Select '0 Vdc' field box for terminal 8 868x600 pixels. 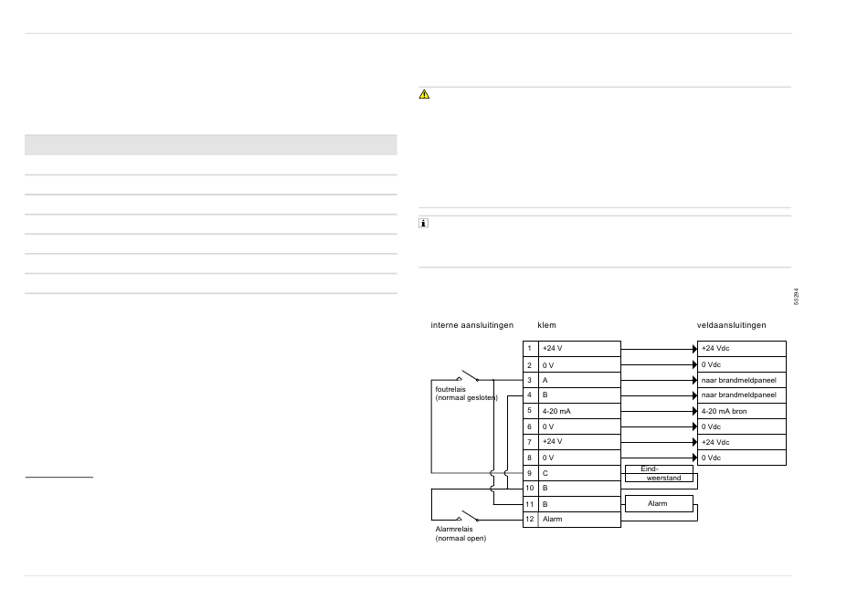click(742, 458)
